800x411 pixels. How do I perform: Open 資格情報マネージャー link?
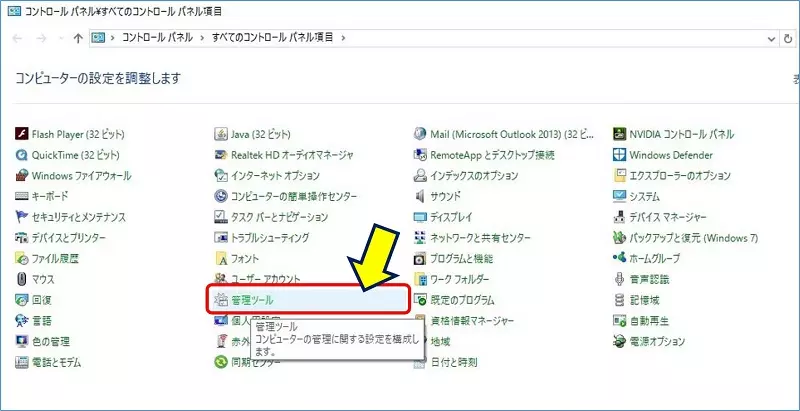472,321
